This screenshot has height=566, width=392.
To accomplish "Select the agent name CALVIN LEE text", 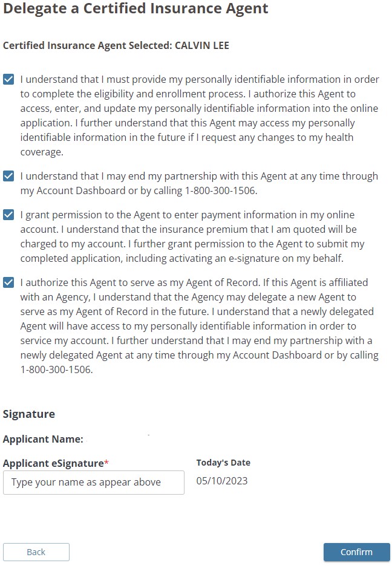I will pyautogui.click(x=202, y=46).
